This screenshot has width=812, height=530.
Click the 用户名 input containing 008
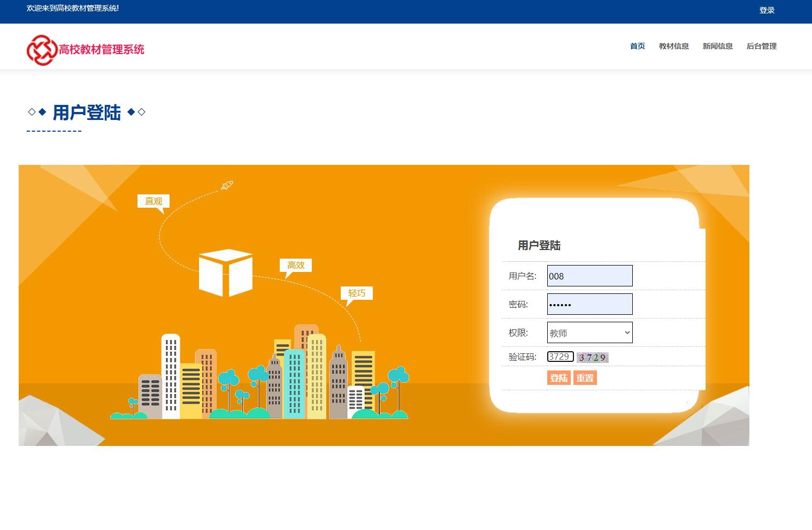pos(589,276)
